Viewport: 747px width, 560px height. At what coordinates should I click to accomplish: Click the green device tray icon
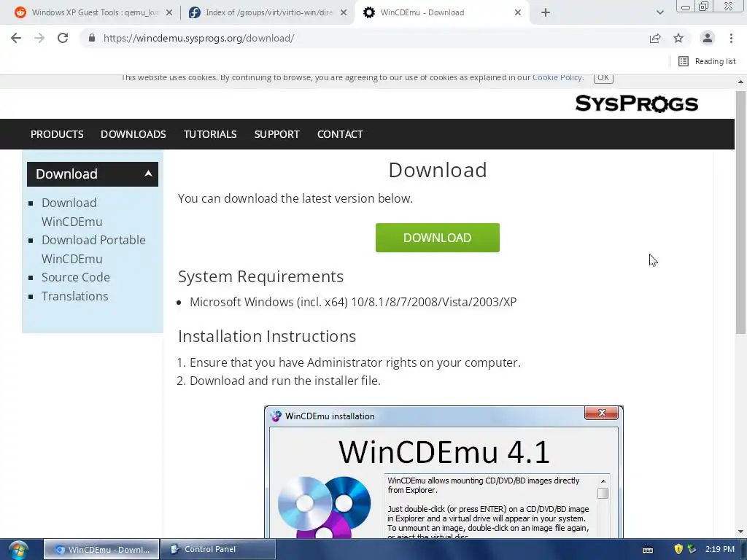click(692, 550)
